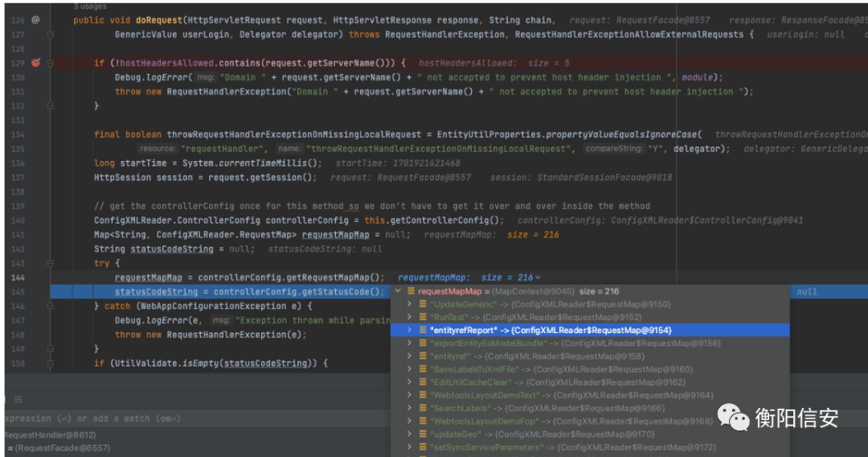
Task: Click the map-entry icon beside "updateGeo"
Action: click(423, 434)
